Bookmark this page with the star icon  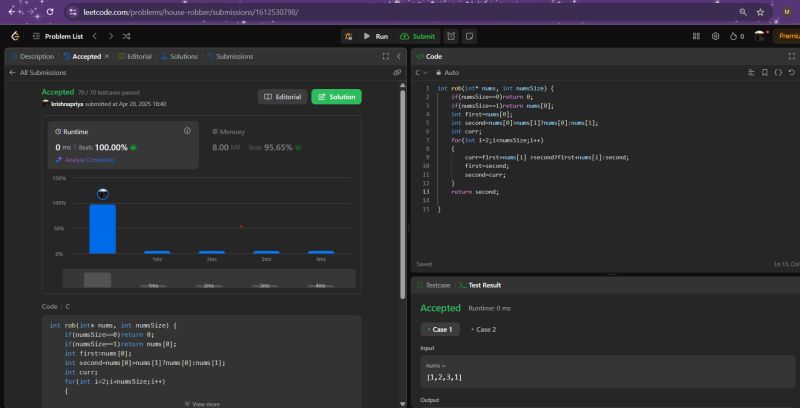click(760, 12)
